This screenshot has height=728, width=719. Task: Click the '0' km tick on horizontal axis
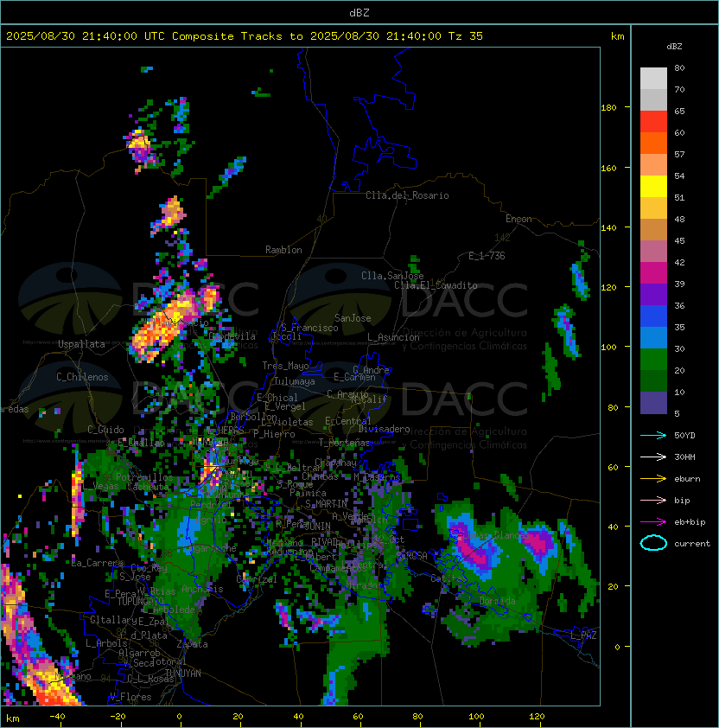pyautogui.click(x=180, y=717)
